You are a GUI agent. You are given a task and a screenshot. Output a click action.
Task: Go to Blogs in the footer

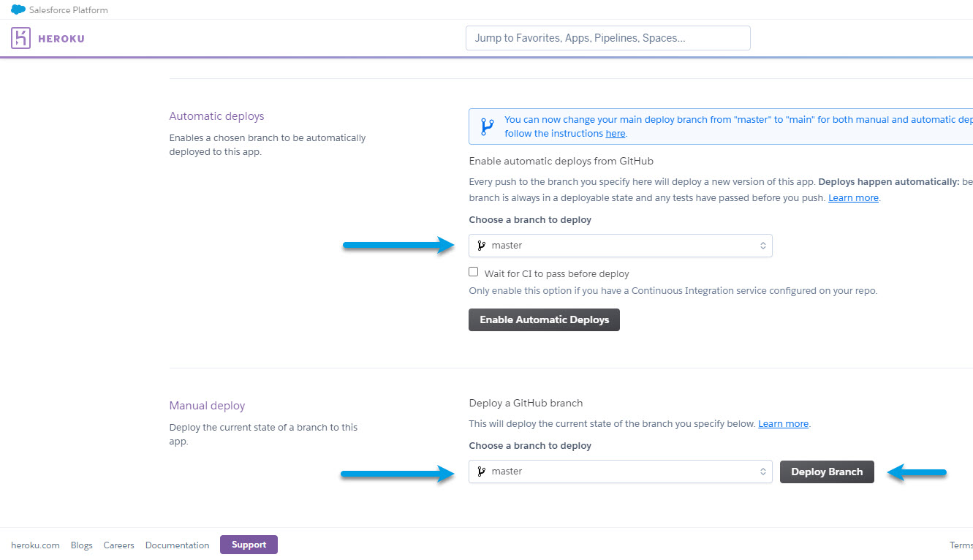(82, 545)
